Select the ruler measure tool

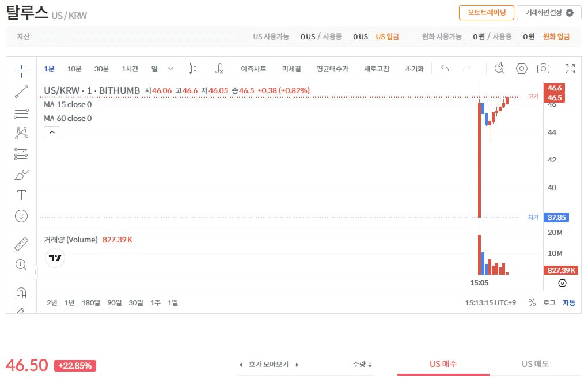coord(21,244)
